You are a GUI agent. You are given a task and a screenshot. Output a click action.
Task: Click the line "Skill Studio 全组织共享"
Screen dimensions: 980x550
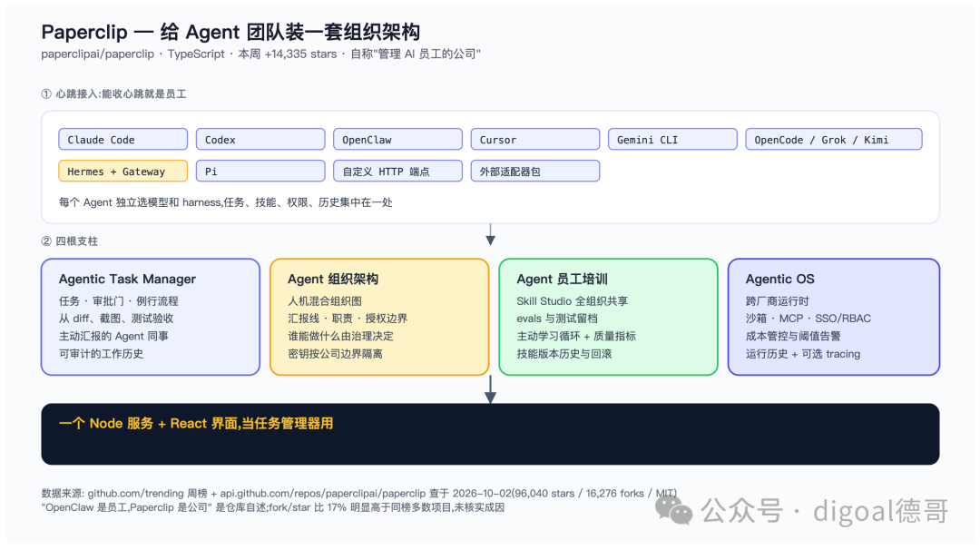(x=573, y=301)
